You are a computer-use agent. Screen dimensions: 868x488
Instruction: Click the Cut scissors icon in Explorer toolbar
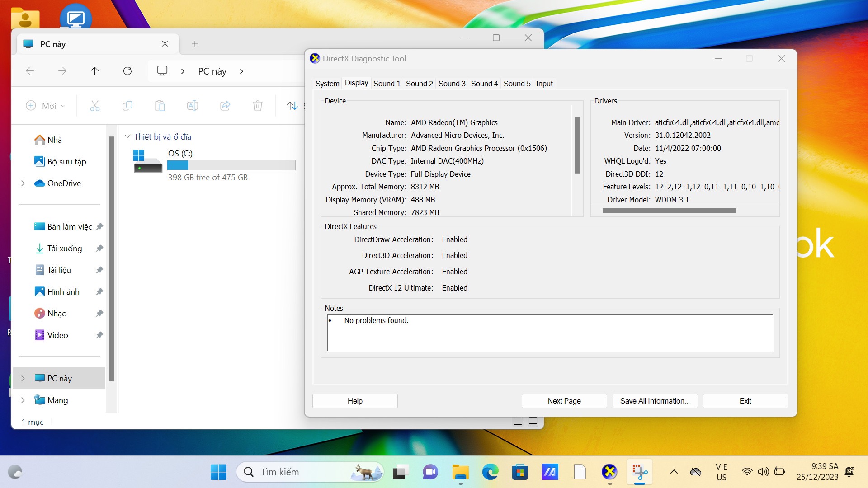pos(94,106)
